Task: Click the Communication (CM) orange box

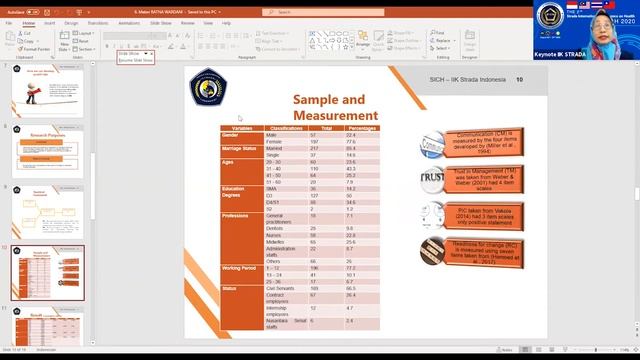Action: click(x=484, y=143)
